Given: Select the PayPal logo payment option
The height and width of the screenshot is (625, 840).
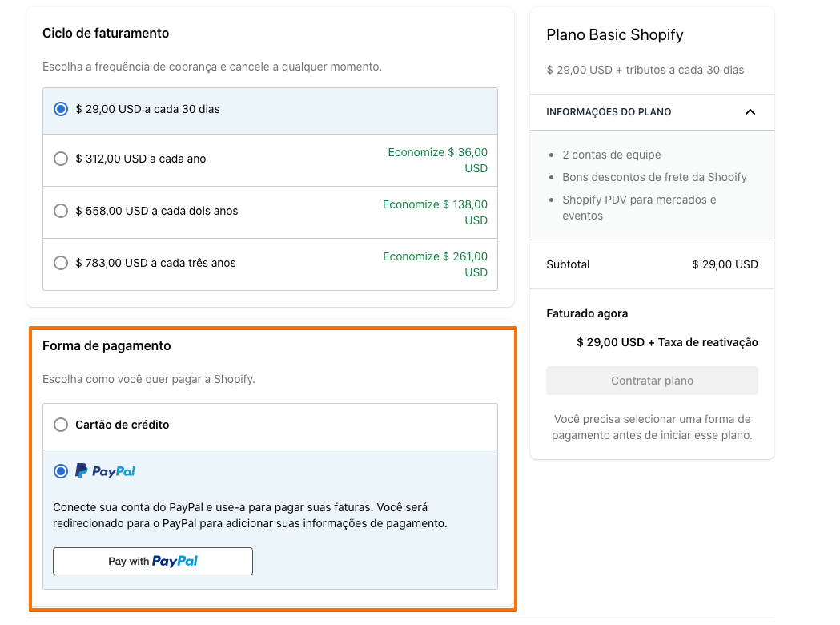Looking at the screenshot, I should (105, 471).
